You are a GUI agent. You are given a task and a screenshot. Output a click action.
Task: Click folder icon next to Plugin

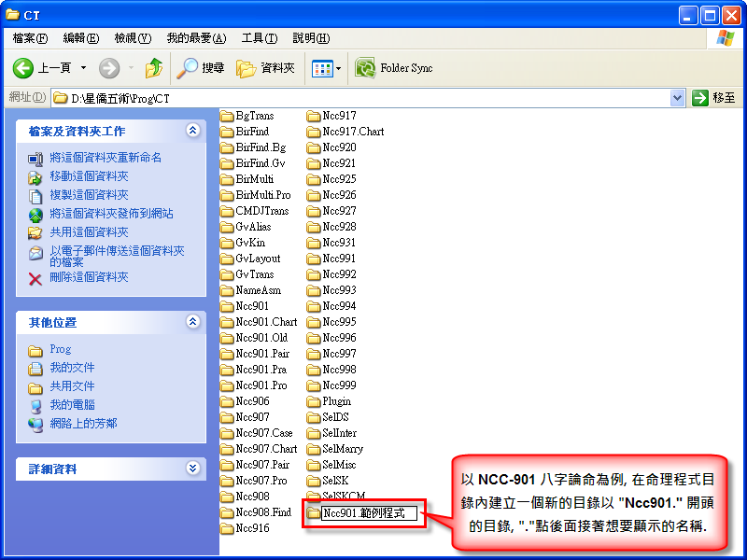click(314, 401)
